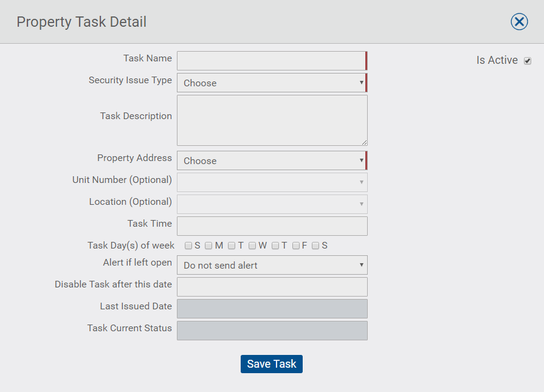Click the Save Task button
Image resolution: width=544 pixels, height=392 pixels.
[x=272, y=364]
